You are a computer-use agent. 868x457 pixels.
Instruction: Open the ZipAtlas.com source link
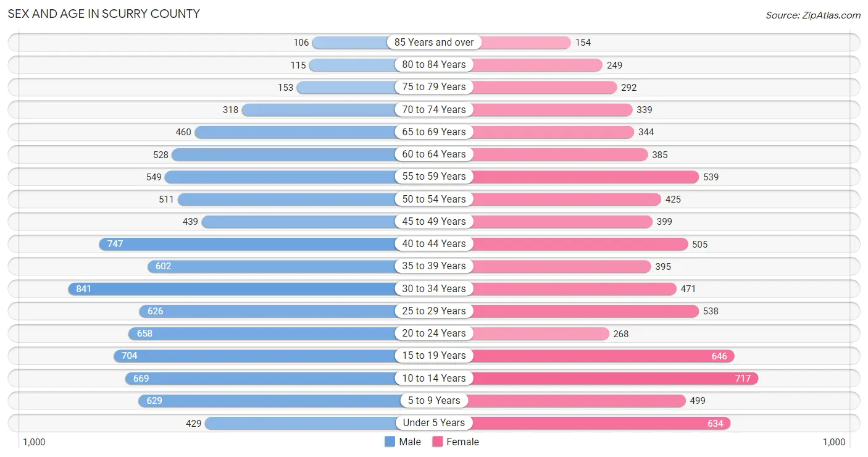click(x=813, y=15)
